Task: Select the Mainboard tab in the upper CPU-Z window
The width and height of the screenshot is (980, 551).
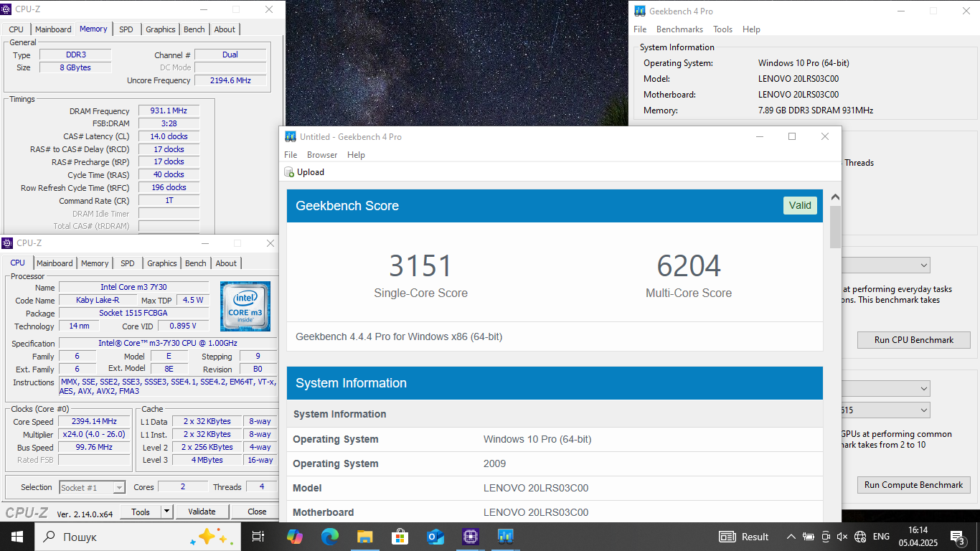Action: pyautogui.click(x=53, y=29)
